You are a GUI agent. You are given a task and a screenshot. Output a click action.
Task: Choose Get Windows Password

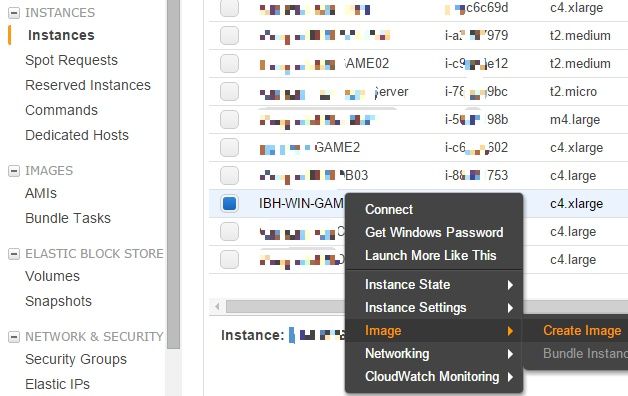(x=434, y=232)
